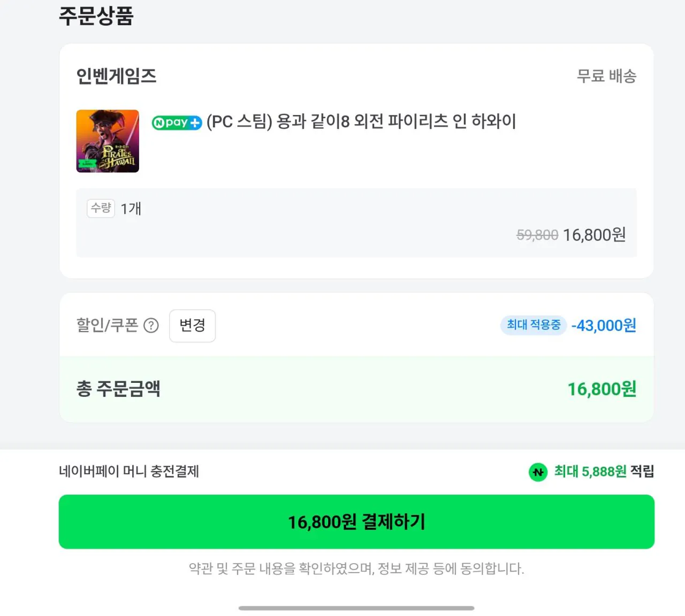Click the 1개 quantity value
The height and width of the screenshot is (616, 685).
tap(130, 209)
